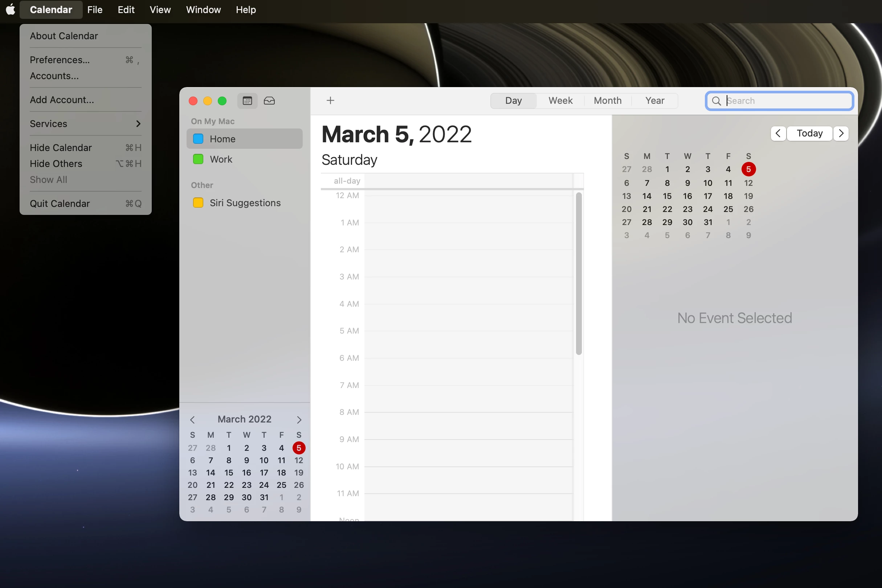
Task: Open the notifications inbox tray icon
Action: click(269, 101)
